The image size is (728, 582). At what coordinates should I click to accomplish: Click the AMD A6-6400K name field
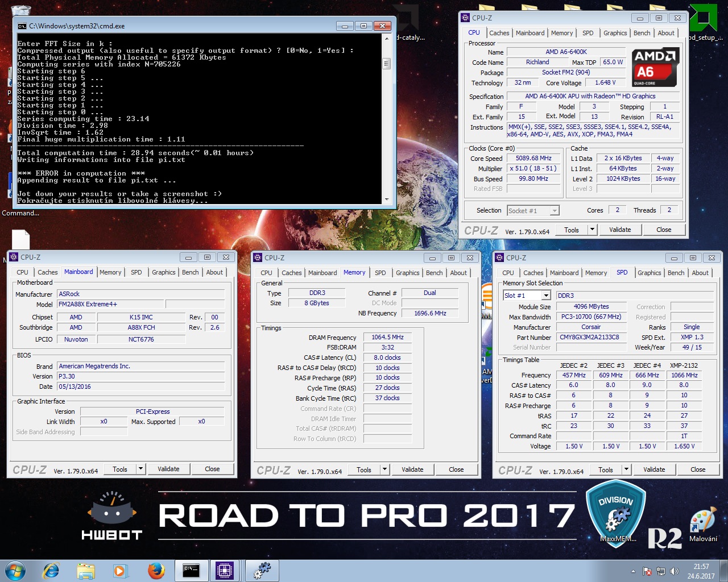point(566,52)
